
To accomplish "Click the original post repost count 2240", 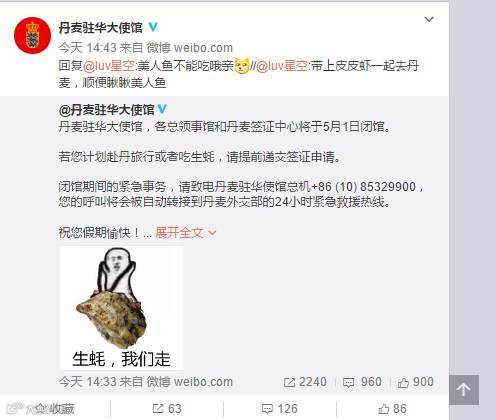I will click(x=305, y=382).
